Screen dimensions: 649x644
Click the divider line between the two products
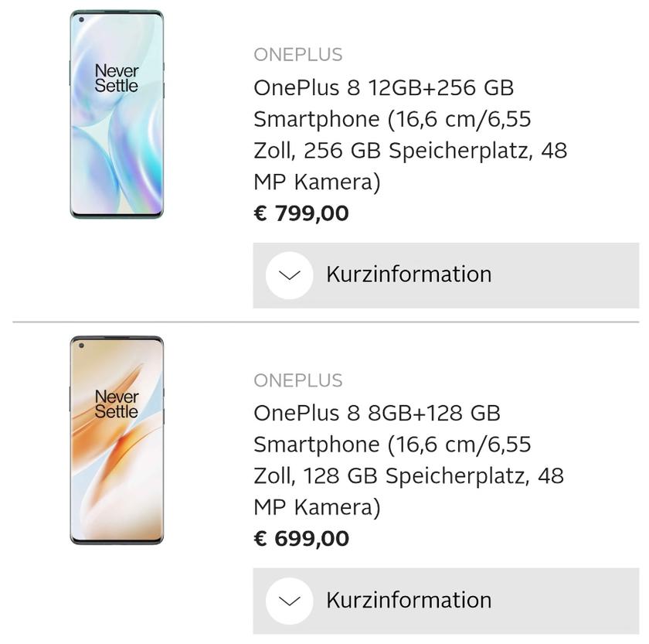[x=325, y=322]
